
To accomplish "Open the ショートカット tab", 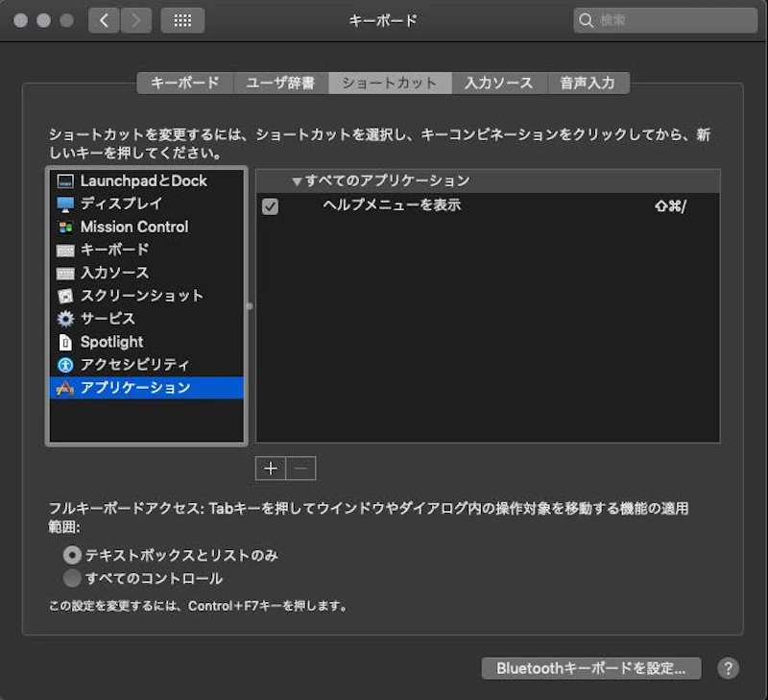I will [390, 83].
